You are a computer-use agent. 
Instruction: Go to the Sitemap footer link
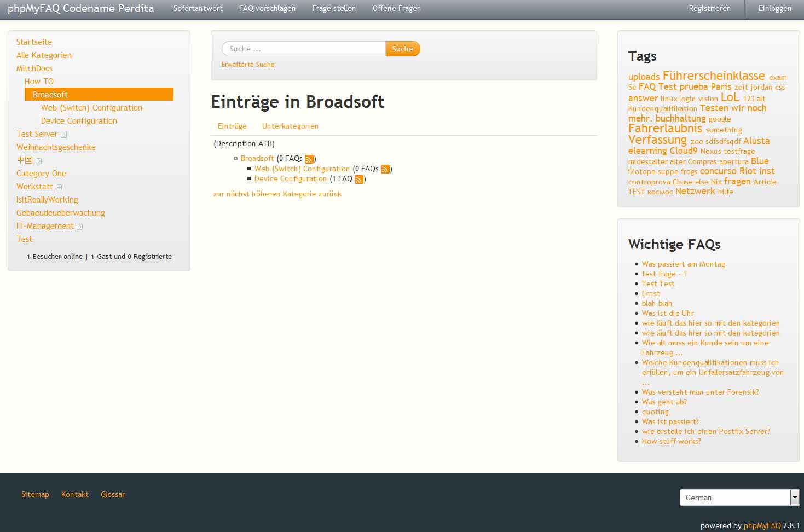[x=35, y=494]
